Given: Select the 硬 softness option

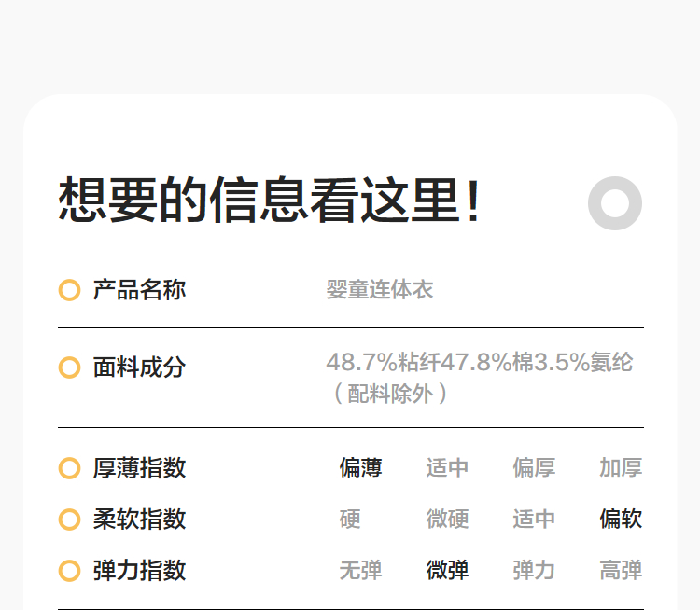Looking at the screenshot, I should click(350, 519).
